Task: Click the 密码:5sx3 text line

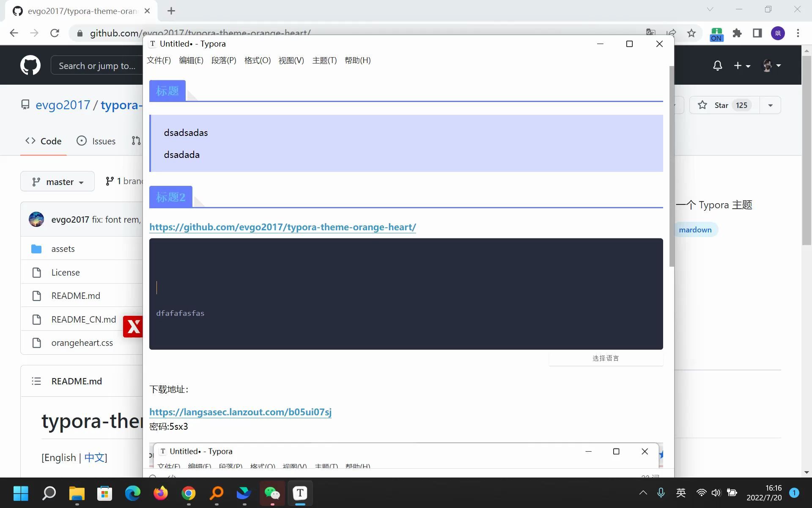Action: point(169,426)
